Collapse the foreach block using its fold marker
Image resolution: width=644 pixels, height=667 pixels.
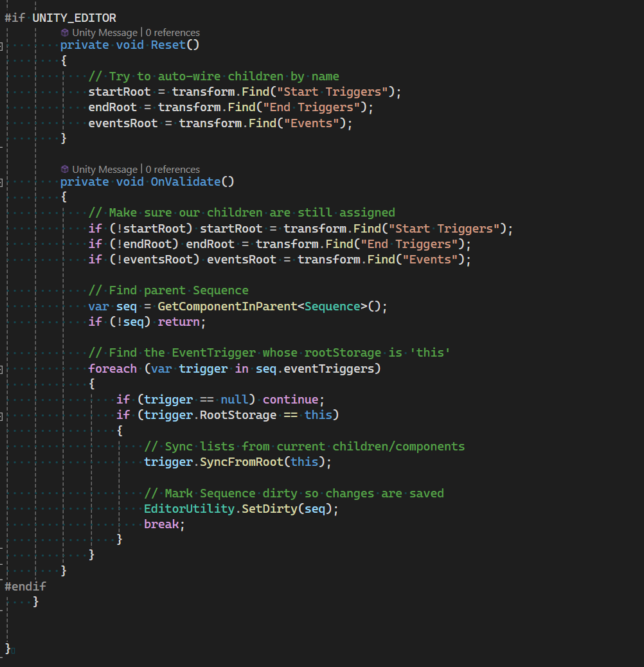[2, 369]
